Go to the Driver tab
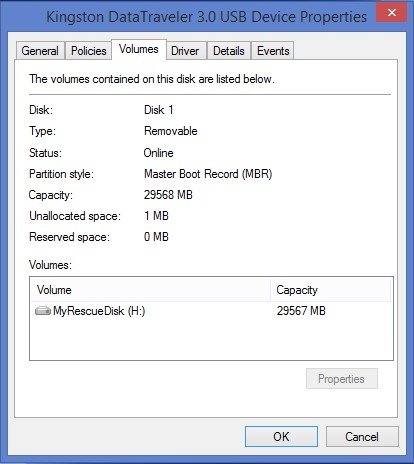The image size is (414, 464). pyautogui.click(x=185, y=51)
